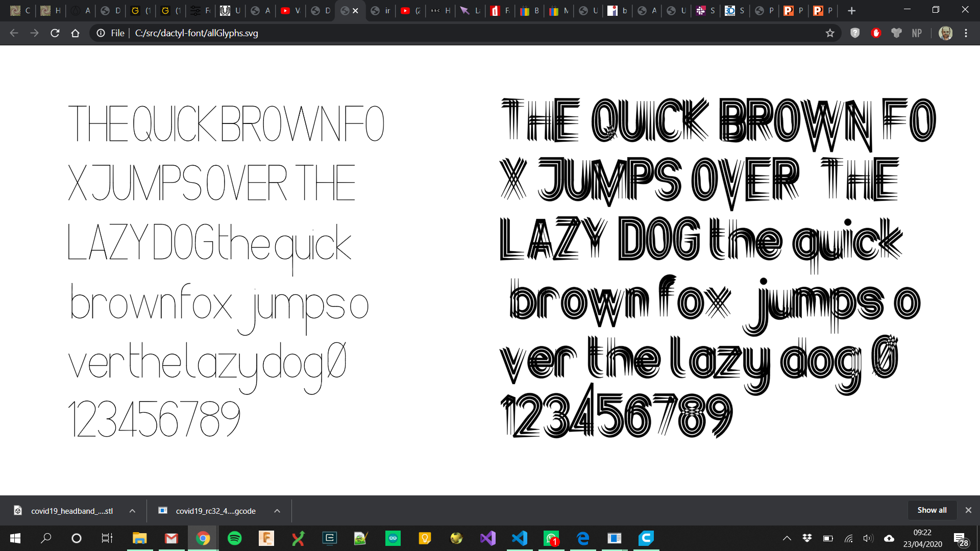
Task: Open WhatsApp with notification badge
Action: 551,538
